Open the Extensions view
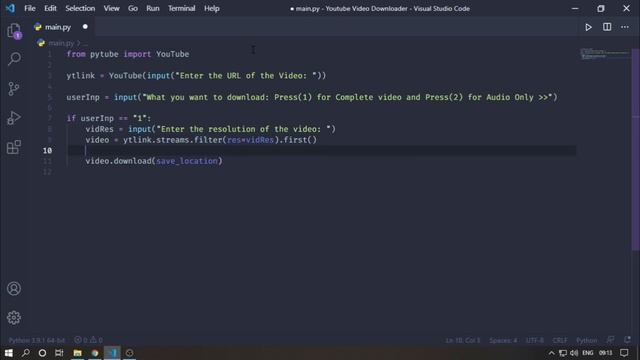The image size is (640, 360). pyautogui.click(x=14, y=147)
